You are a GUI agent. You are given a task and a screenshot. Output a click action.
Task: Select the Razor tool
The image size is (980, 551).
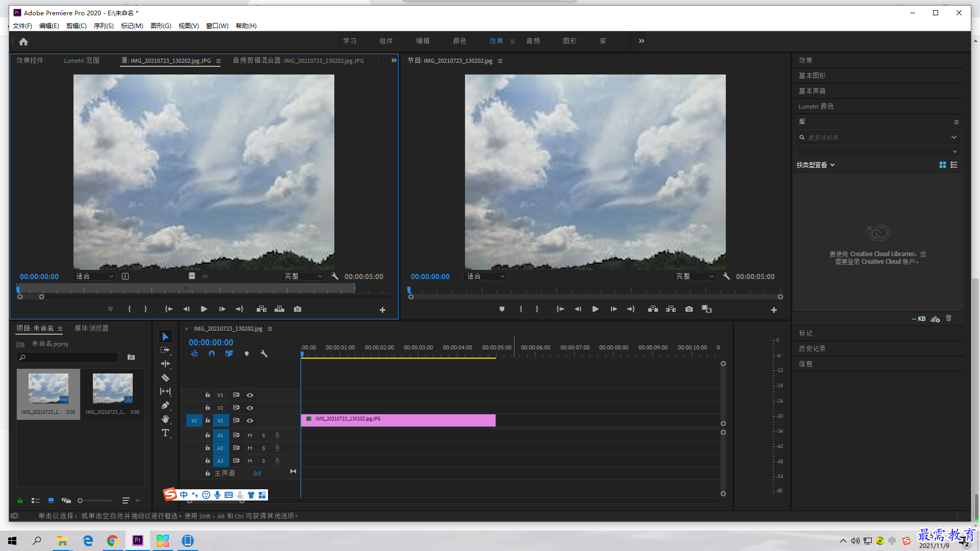tap(165, 378)
